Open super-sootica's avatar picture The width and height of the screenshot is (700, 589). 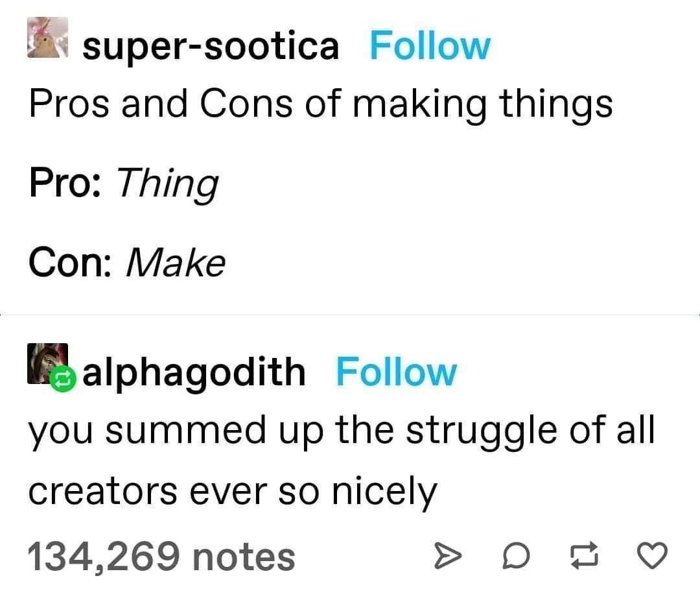click(x=48, y=38)
